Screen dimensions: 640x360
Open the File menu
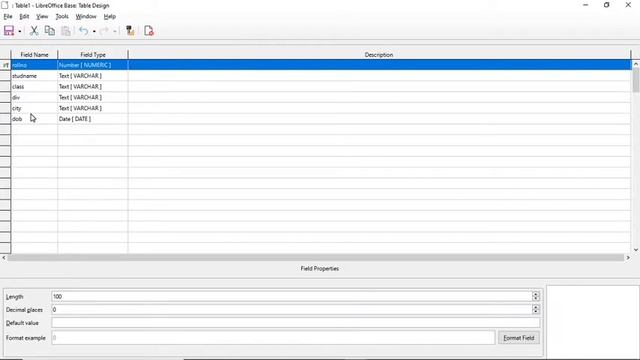(8, 16)
